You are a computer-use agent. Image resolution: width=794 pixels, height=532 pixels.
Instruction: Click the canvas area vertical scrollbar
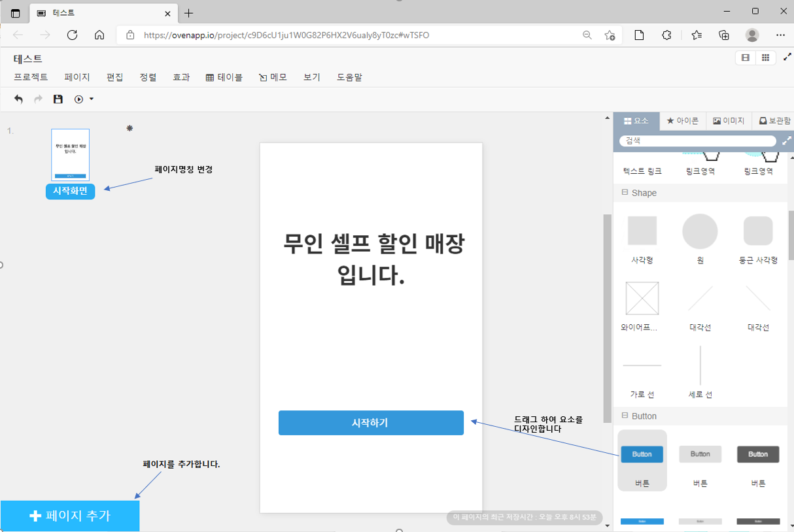point(607,320)
